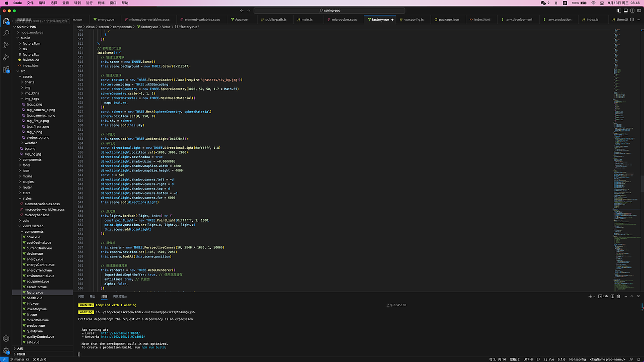Open the 文件 menu

coord(30,3)
